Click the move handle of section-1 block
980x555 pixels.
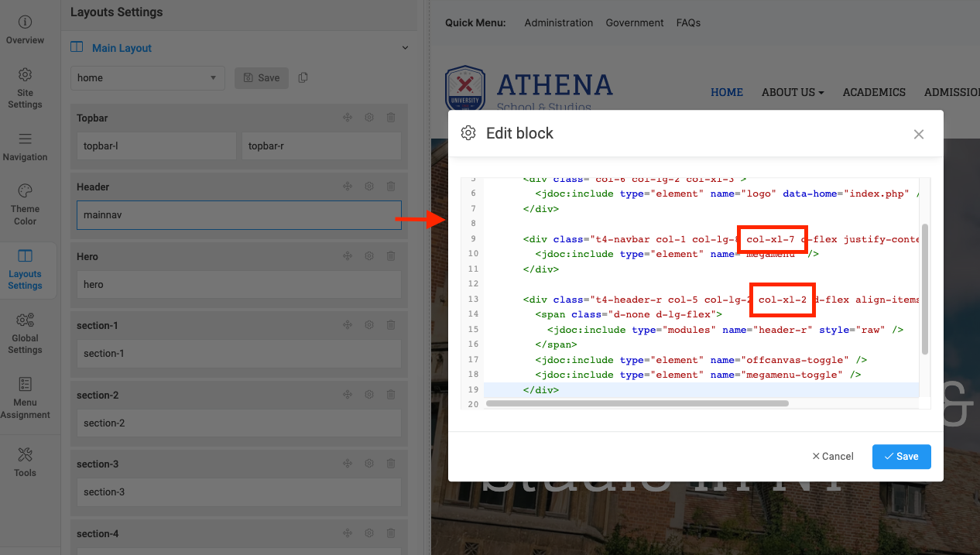[x=348, y=325]
